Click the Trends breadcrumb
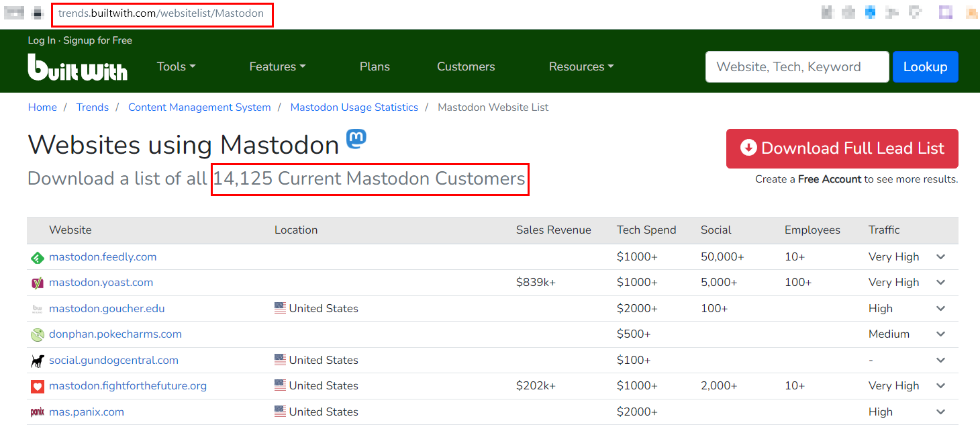 click(x=93, y=107)
